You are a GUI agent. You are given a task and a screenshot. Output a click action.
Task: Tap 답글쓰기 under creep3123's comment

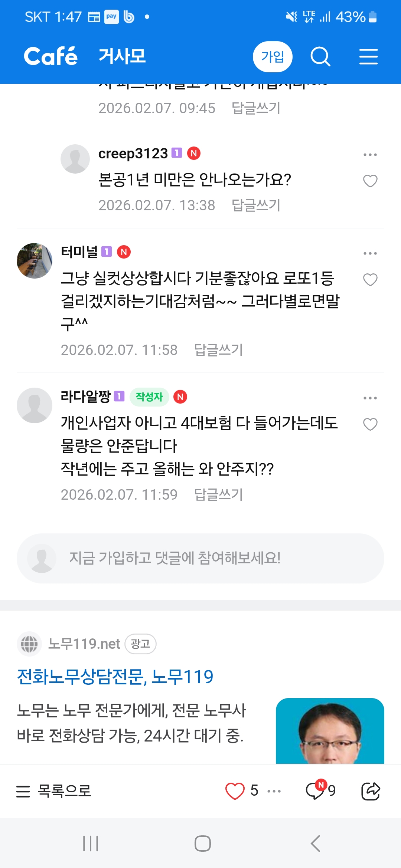256,205
